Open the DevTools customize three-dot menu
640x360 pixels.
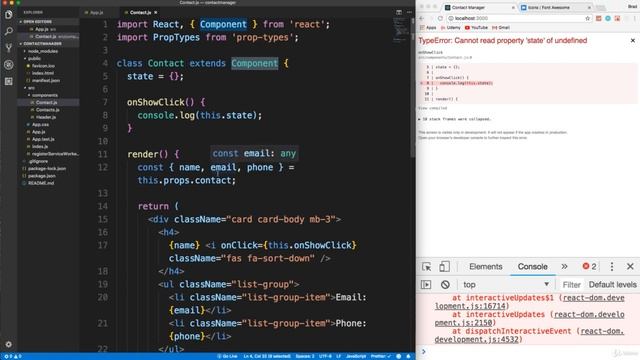click(611, 267)
